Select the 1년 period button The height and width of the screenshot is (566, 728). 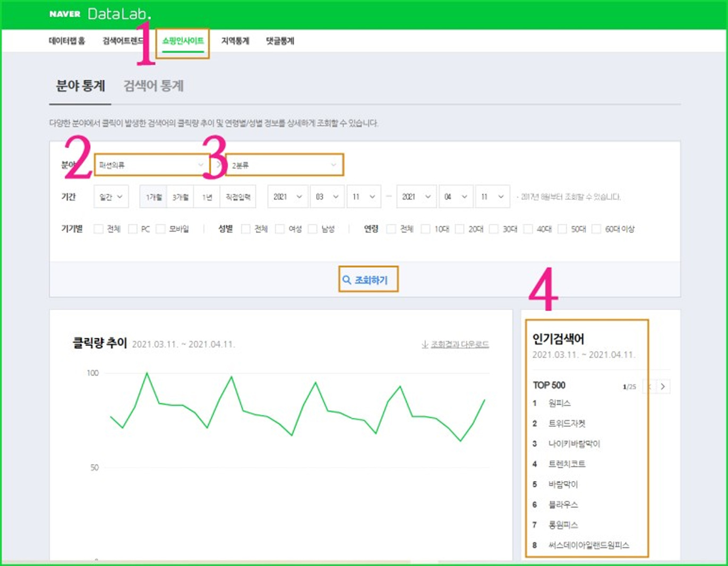point(207,197)
